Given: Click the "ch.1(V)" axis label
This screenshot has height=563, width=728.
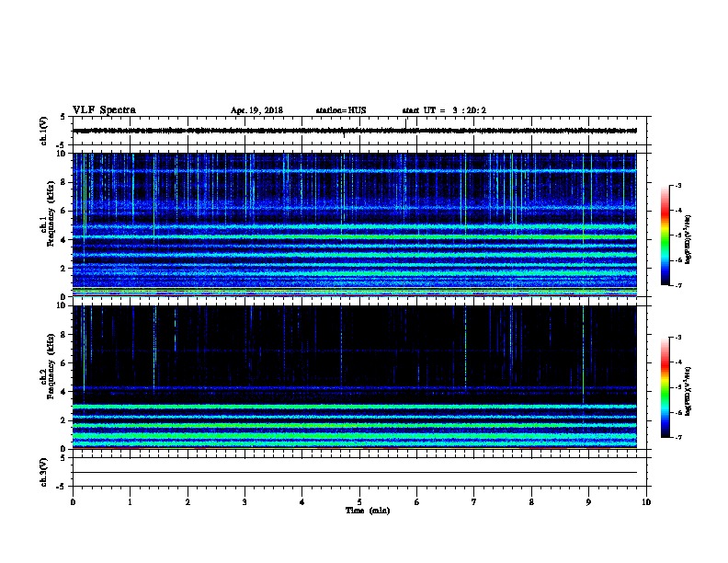Looking at the screenshot, I should tap(44, 131).
